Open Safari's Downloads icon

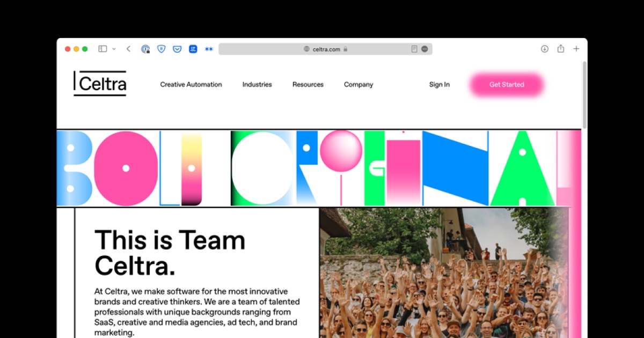point(544,49)
